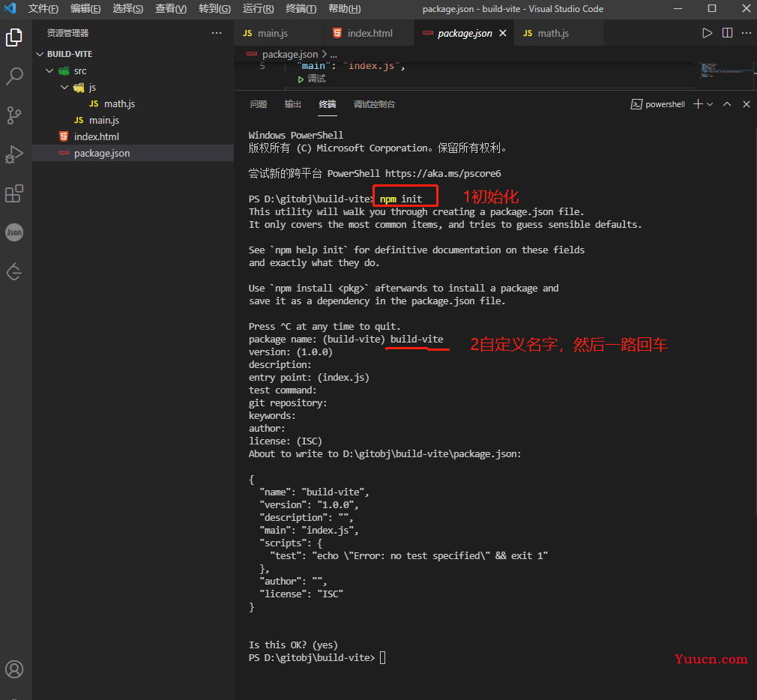
Task: Open the 转到(G) menu
Action: tap(214, 9)
